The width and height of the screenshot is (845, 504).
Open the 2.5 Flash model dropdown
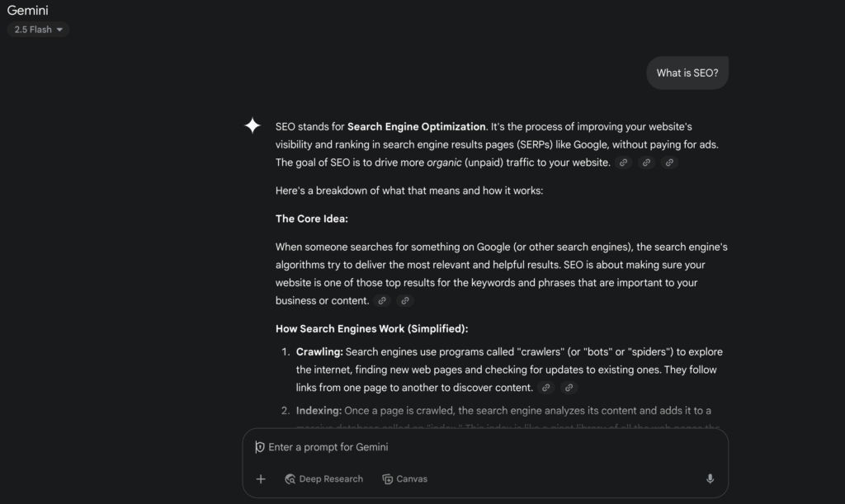tap(38, 30)
